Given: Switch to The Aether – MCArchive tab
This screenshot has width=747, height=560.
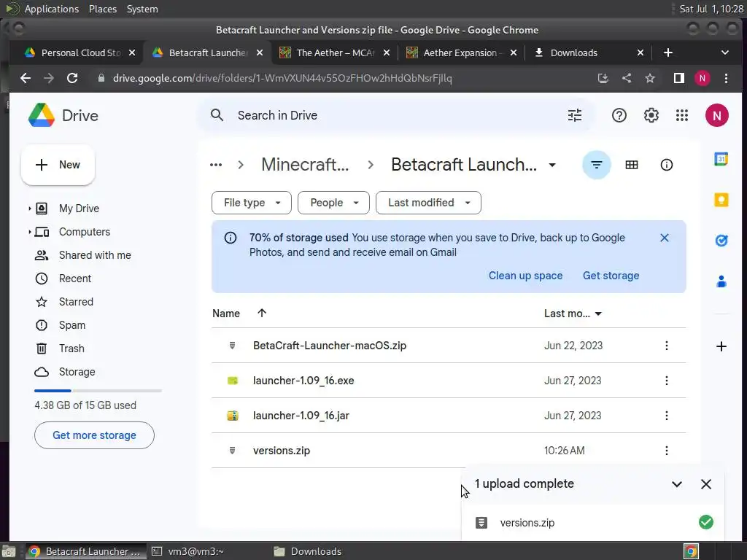Looking at the screenshot, I should click(335, 52).
